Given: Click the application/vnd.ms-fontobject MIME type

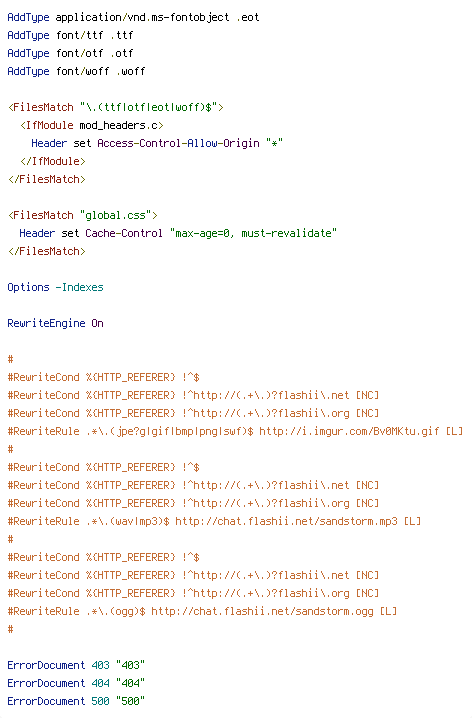Looking at the screenshot, I should click(x=142, y=17).
